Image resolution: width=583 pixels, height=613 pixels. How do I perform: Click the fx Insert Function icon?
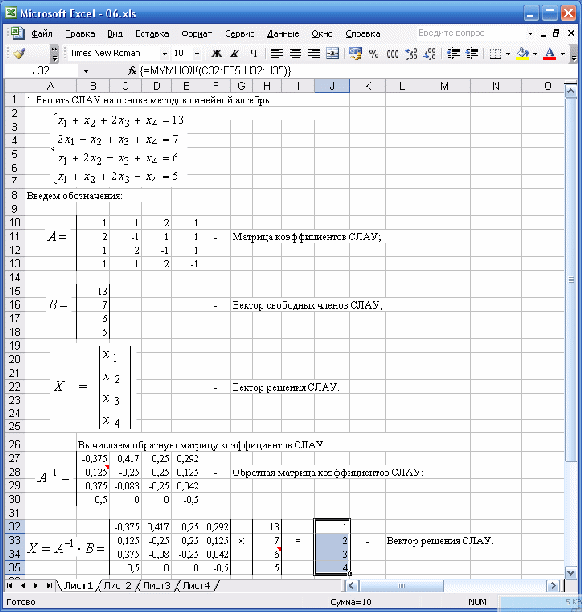[132, 71]
